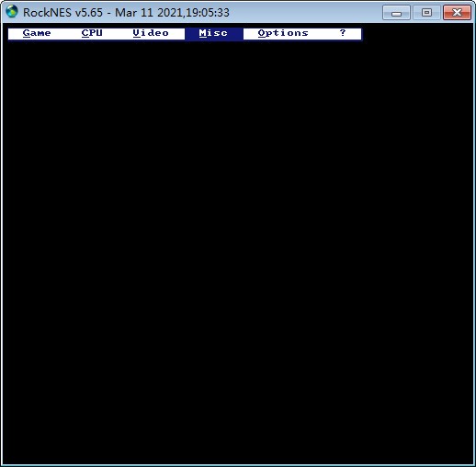Click blank menu bar space between CPU and Video
Image resolution: width=476 pixels, height=467 pixels.
[118, 33]
